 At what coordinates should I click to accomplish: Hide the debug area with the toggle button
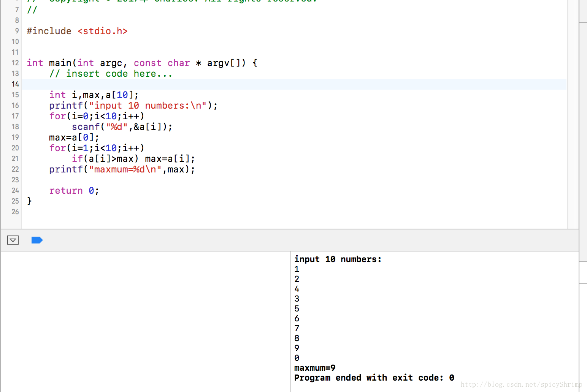(x=13, y=240)
